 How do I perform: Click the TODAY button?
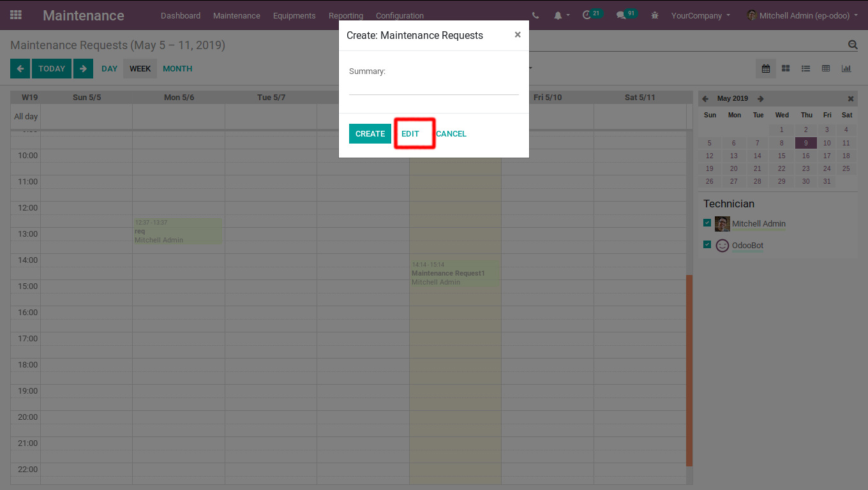coord(52,68)
